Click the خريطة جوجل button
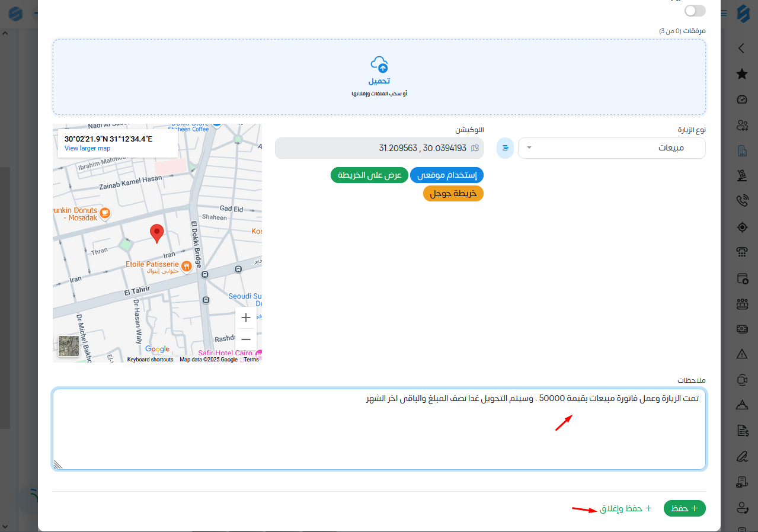The image size is (758, 532). tap(453, 194)
